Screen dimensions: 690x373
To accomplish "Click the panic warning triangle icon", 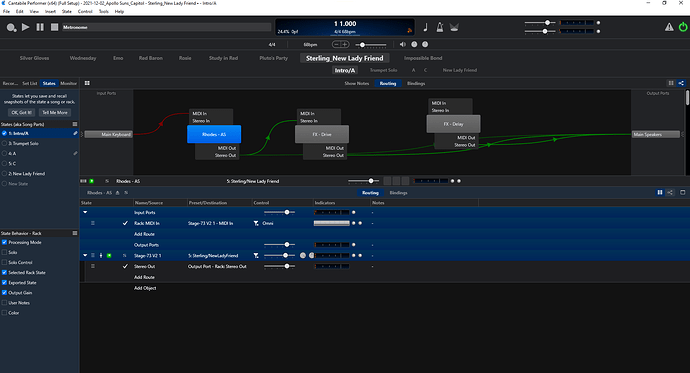I will [x=669, y=27].
